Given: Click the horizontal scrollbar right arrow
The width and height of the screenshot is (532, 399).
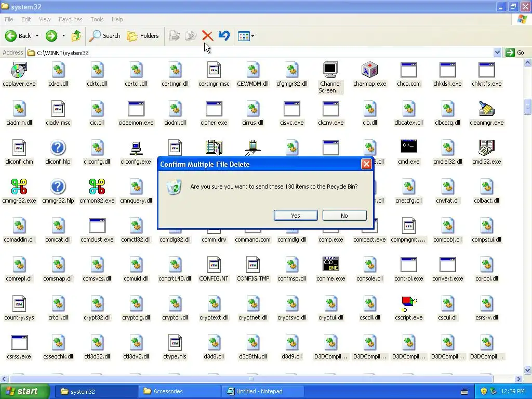Looking at the screenshot, I should [x=519, y=379].
